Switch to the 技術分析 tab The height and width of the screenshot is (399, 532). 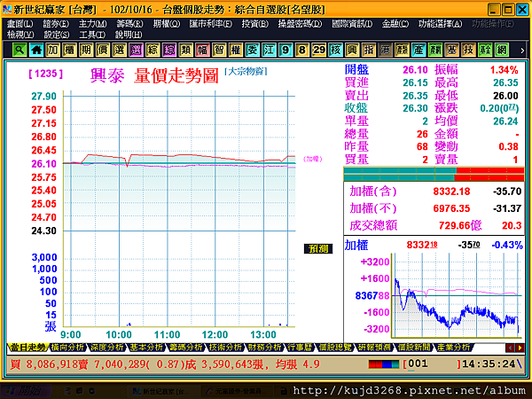tap(226, 348)
